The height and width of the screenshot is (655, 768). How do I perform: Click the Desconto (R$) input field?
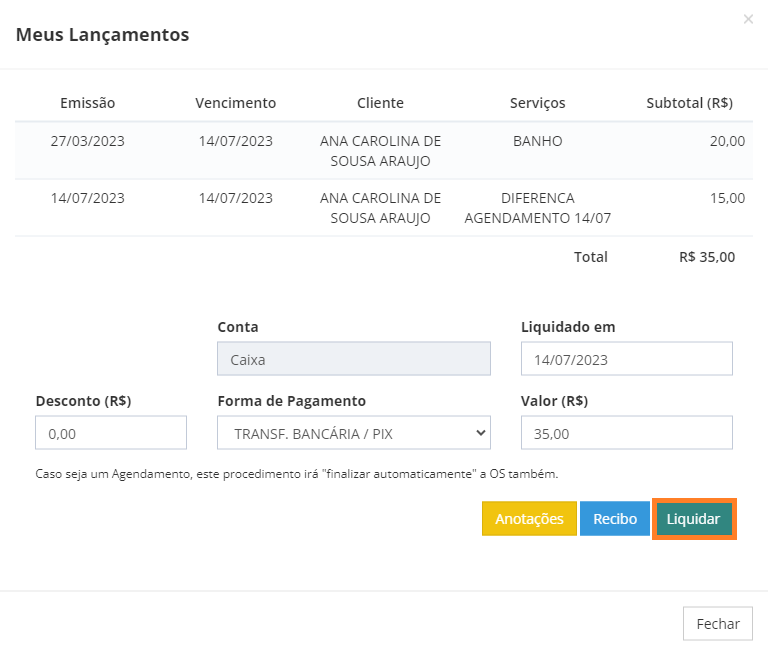[x=111, y=433]
